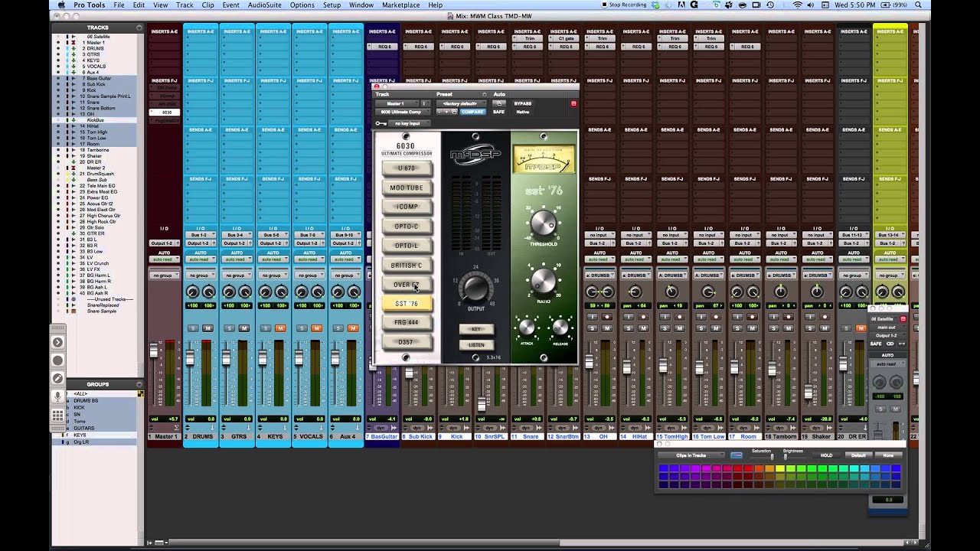Click the attack knob in the compressor plug-in
The image size is (980, 551).
(x=527, y=328)
